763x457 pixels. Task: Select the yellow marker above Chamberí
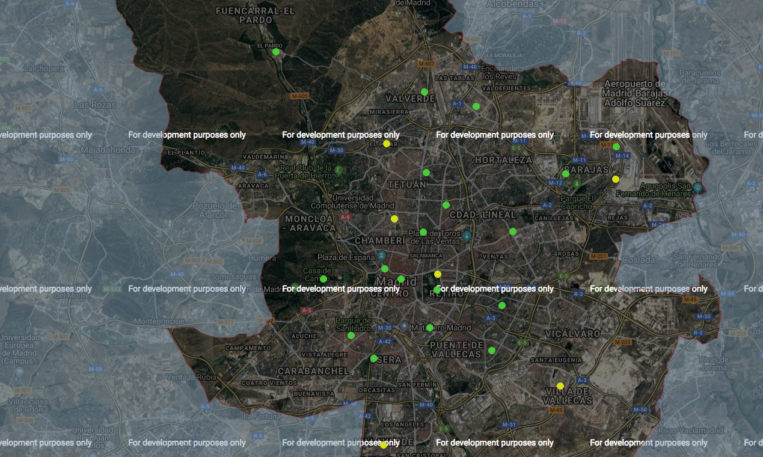coord(394,219)
